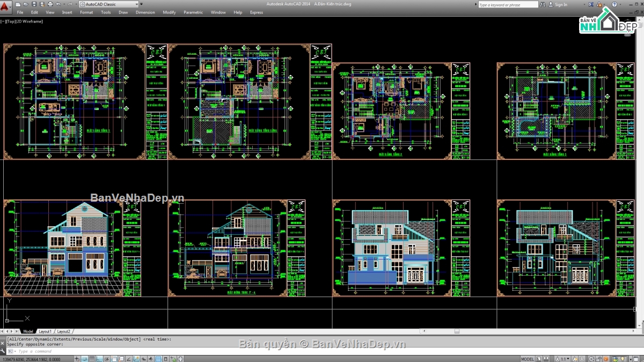This screenshot has width=644, height=362.
Task: Expand the undo history dropdown arrow
Action: (x=63, y=4)
